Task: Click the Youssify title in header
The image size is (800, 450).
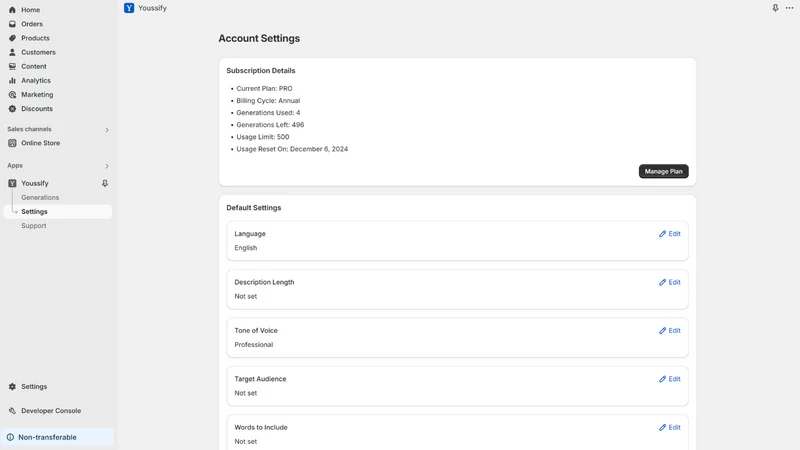Action: tap(152, 8)
